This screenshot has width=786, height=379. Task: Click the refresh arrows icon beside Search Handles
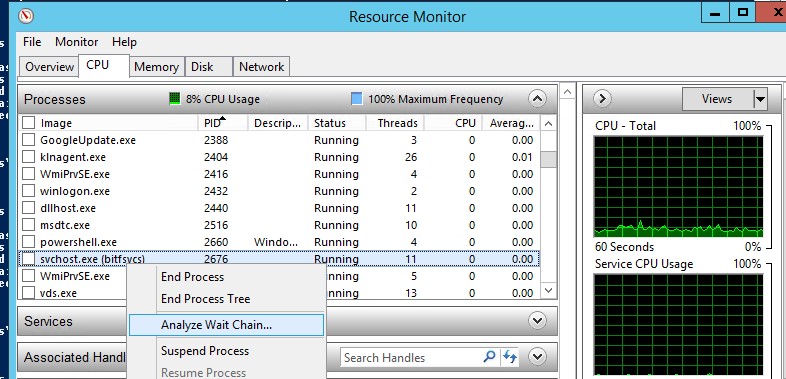510,356
